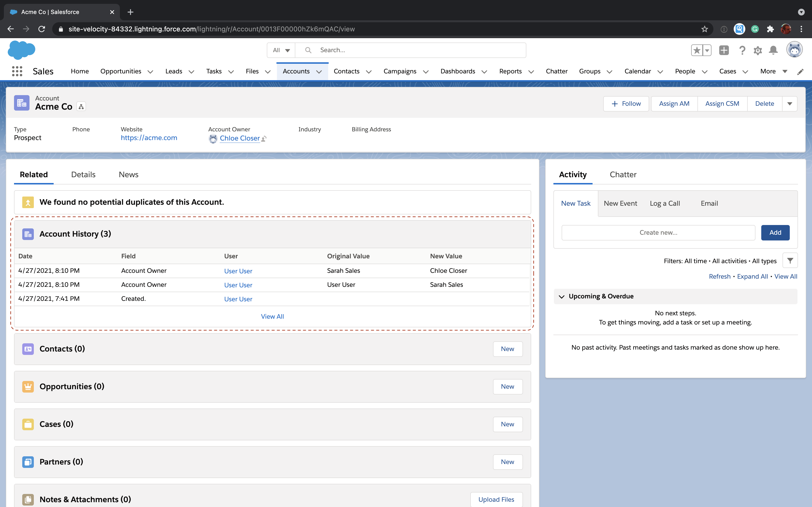
Task: Click the Delete button for Acme Co
Action: (765, 103)
